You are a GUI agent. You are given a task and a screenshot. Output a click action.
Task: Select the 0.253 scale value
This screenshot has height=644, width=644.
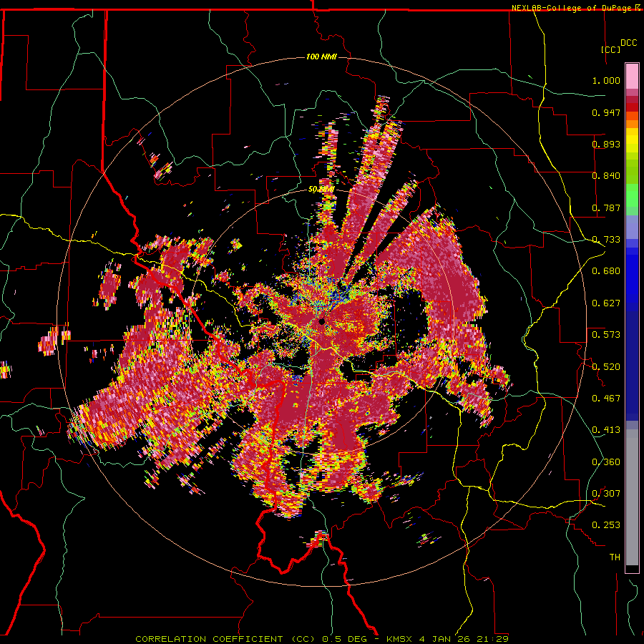(x=606, y=525)
